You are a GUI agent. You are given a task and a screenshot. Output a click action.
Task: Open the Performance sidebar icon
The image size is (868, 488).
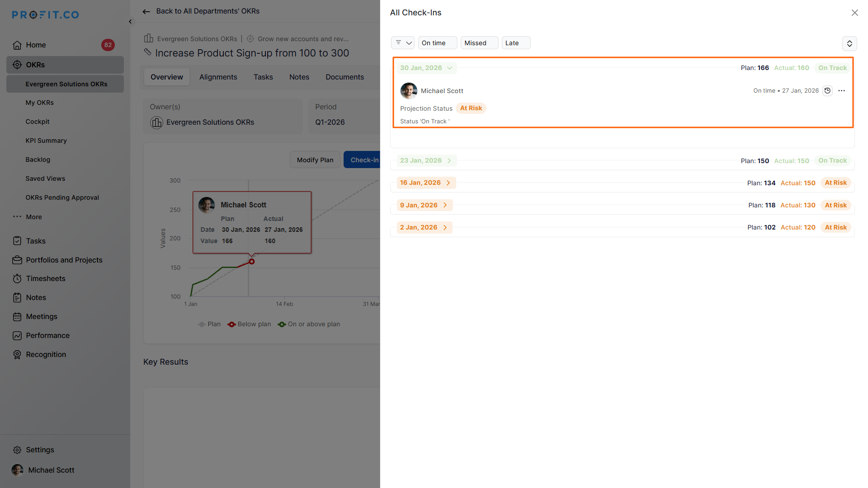tap(17, 336)
